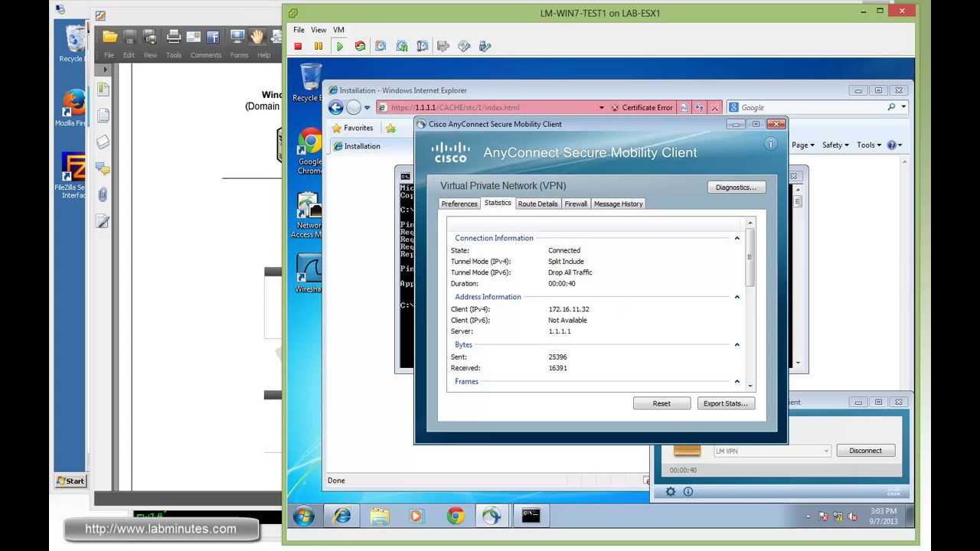Open Command Prompt on the VM taskbar
This screenshot has width=980, height=551.
pos(531,516)
